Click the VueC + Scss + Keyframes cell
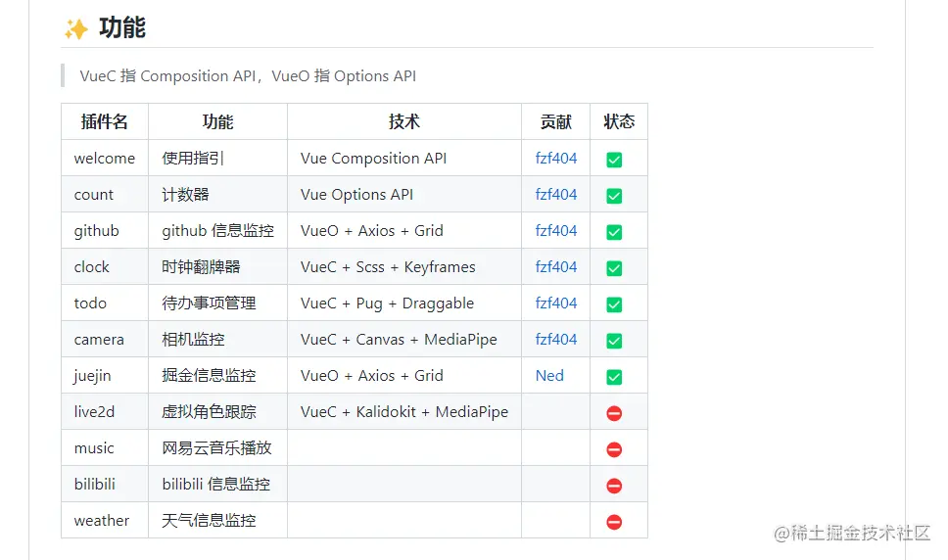 404,267
